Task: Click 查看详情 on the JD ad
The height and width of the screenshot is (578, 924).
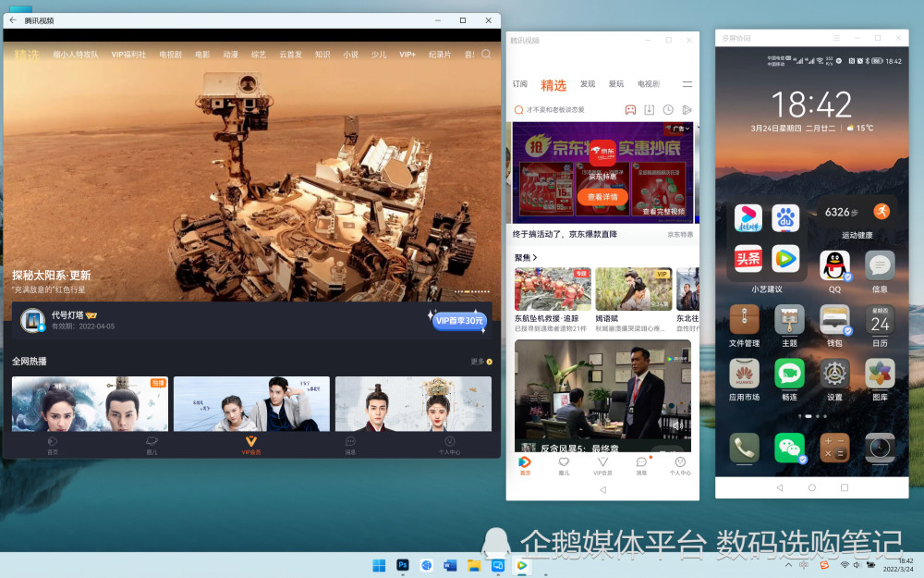Action: coord(602,197)
